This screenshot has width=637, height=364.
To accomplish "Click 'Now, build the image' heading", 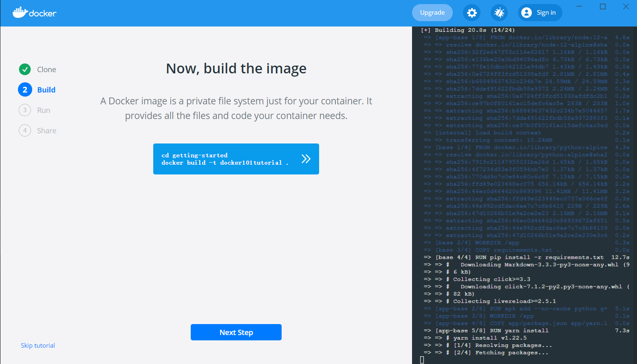I will pyautogui.click(x=236, y=68).
